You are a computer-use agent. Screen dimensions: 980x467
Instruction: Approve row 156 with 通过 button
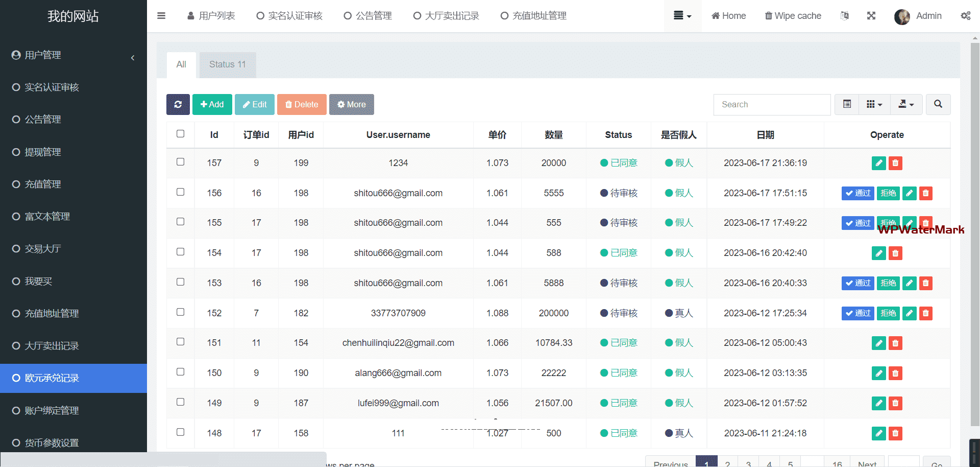[857, 193]
